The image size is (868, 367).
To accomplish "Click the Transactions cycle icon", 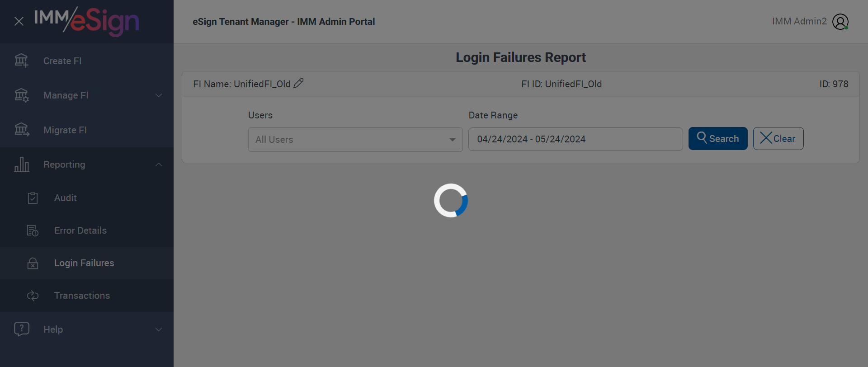I will coord(33,296).
